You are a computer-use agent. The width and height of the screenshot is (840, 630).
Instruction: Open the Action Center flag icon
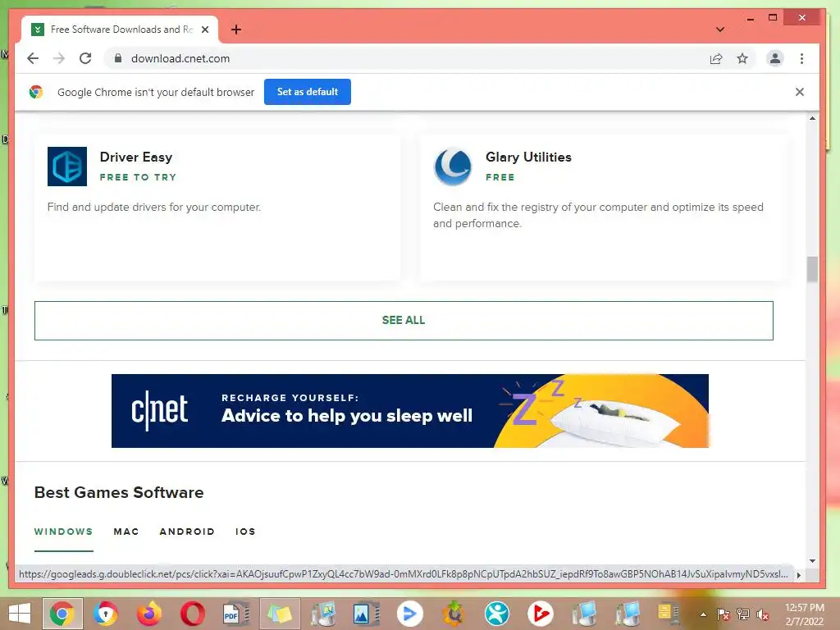coord(724,614)
